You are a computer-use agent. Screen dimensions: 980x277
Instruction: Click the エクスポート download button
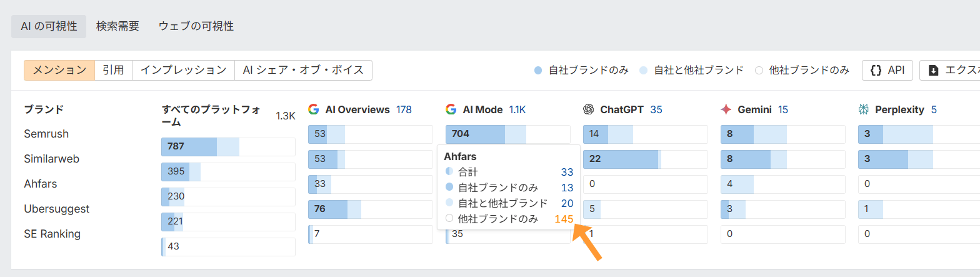950,70
